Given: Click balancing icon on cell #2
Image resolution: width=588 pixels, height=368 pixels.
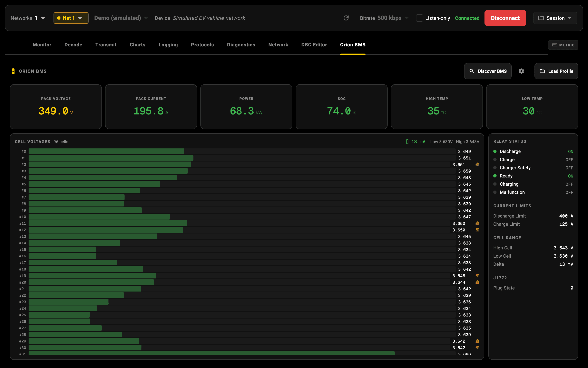Looking at the screenshot, I should pos(477,165).
